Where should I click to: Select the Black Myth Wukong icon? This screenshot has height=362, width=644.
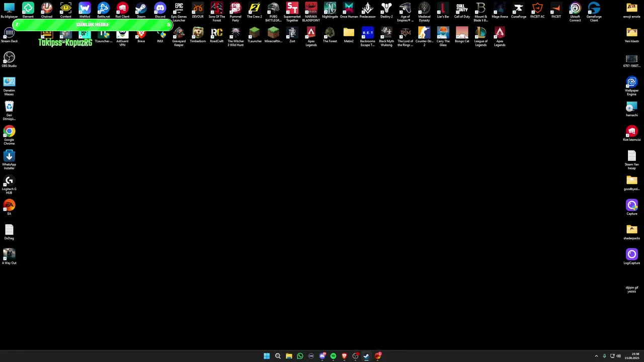386,37
